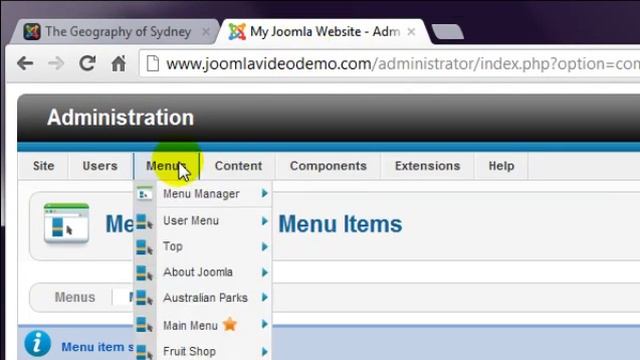Click the User Menu item icon
Screen dimensions: 640x360
(144, 221)
